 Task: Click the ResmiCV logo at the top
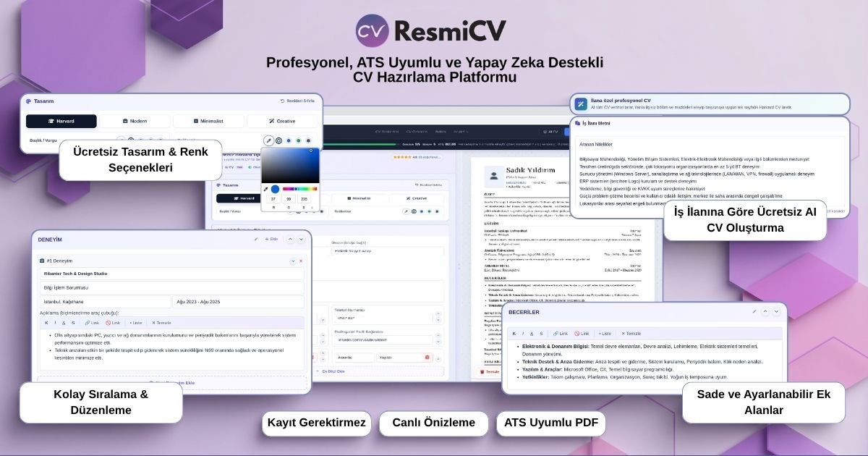coord(430,30)
